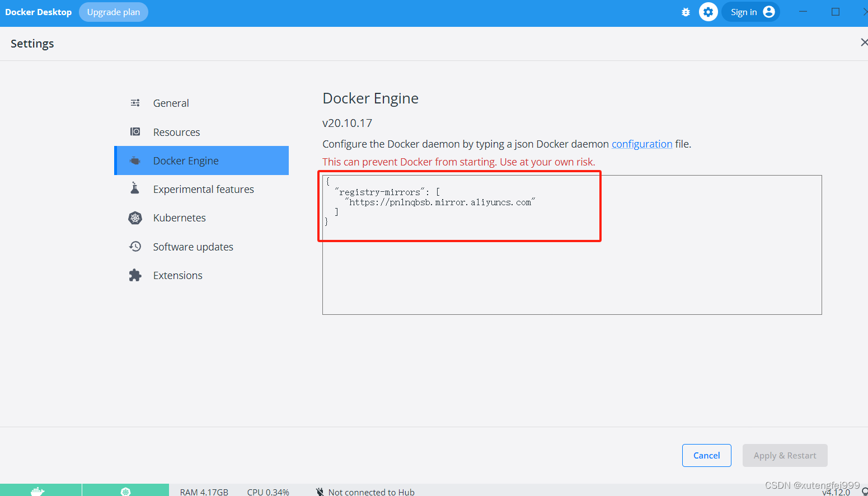The image size is (868, 496).
Task: Click the v4.12.0 version in footer
Action: tap(836, 492)
